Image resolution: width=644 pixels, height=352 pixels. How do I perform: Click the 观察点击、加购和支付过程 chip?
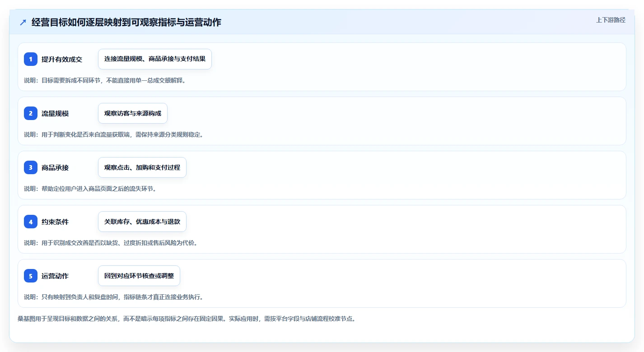142,167
